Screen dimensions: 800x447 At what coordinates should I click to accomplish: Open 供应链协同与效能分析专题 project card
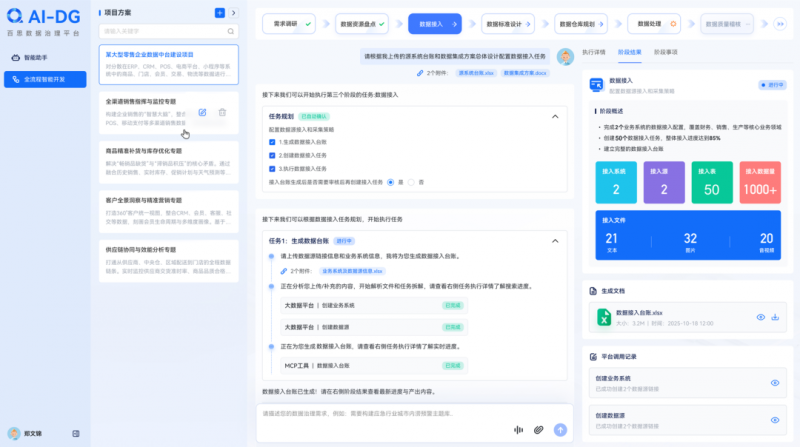(168, 261)
